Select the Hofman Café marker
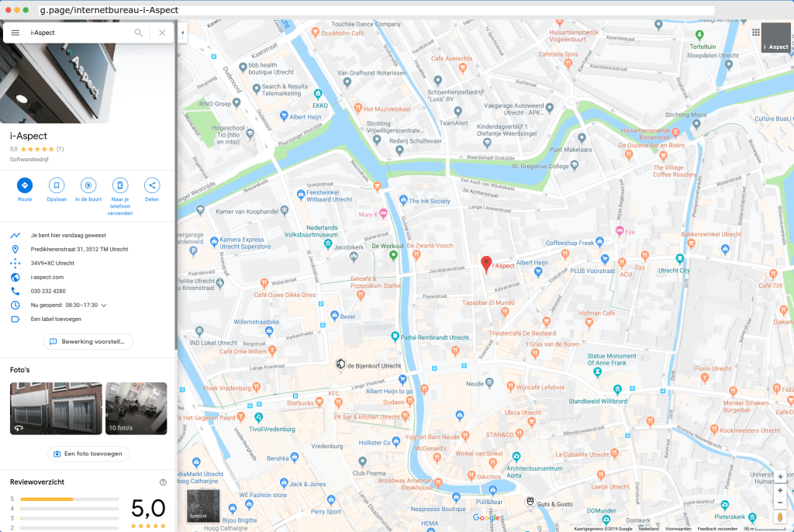This screenshot has height=532, width=794. [x=589, y=323]
